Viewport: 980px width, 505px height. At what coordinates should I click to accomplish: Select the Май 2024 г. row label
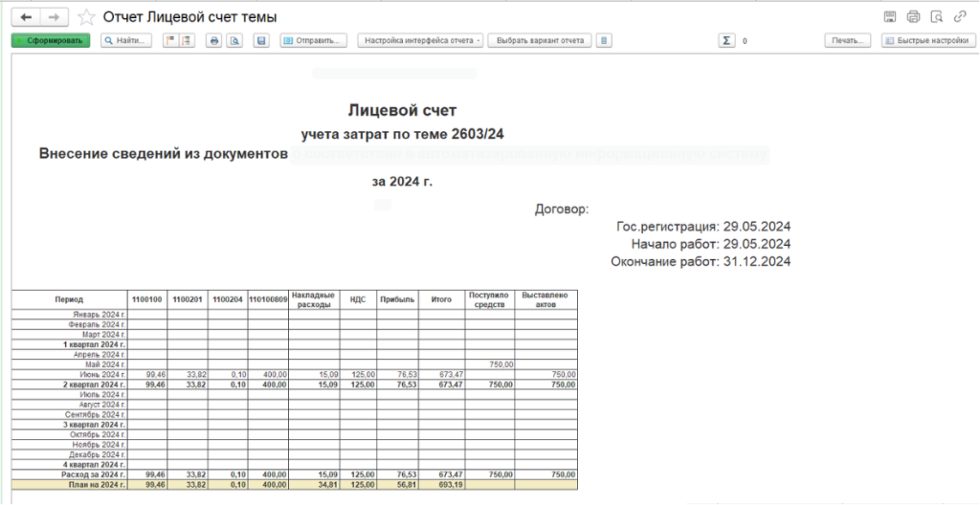pos(69,364)
